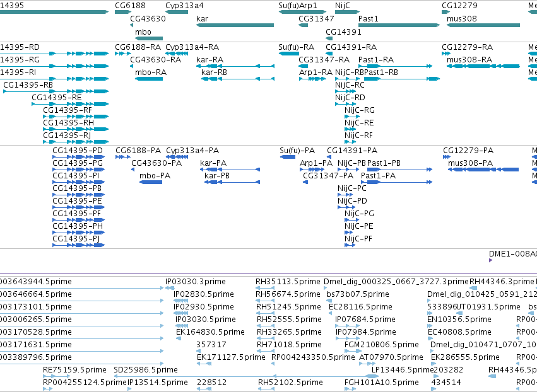537x392 pixels.
Task: Click the mbo-PA protein label
Action: (155, 176)
